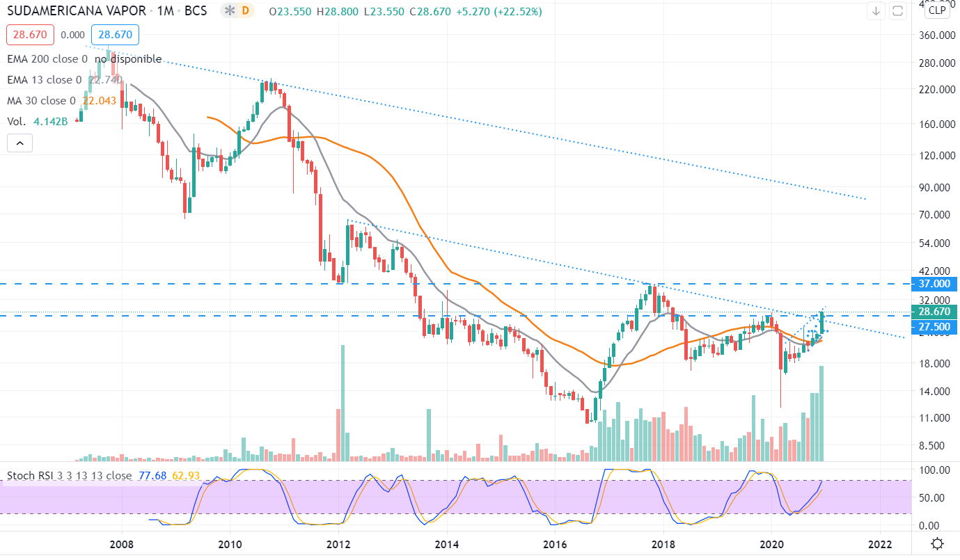Click the 2022 label on the time axis
This screenshot has height=560, width=960.
pyautogui.click(x=881, y=543)
